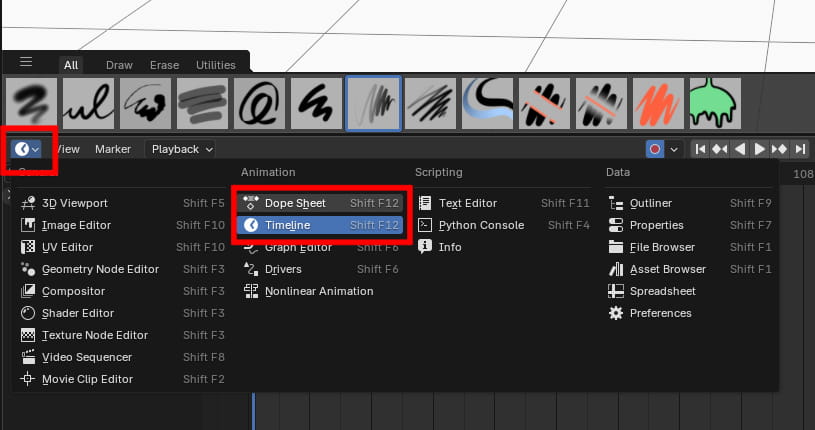815x430 pixels.
Task: Click the Marker menu
Action: pos(113,149)
